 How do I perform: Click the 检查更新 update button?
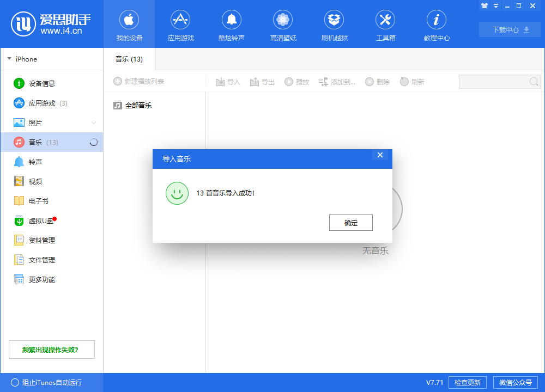click(467, 382)
